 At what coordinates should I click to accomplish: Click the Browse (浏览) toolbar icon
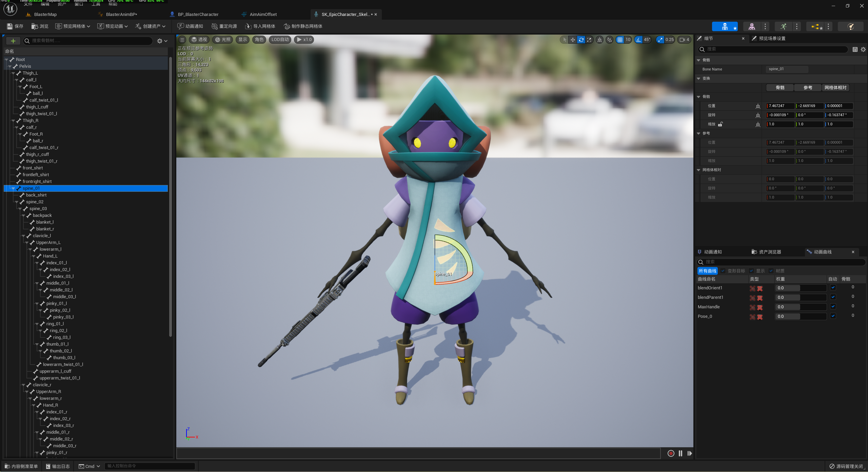point(40,26)
